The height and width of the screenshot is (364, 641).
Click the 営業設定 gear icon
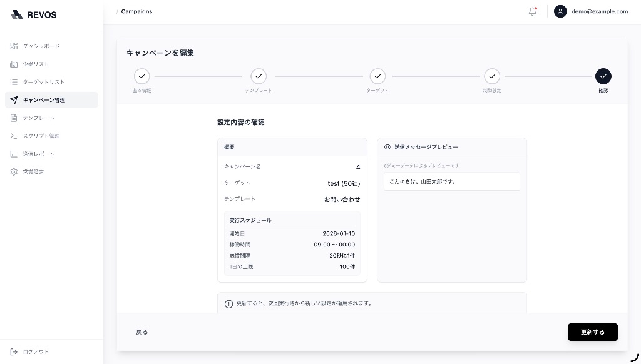pos(14,172)
